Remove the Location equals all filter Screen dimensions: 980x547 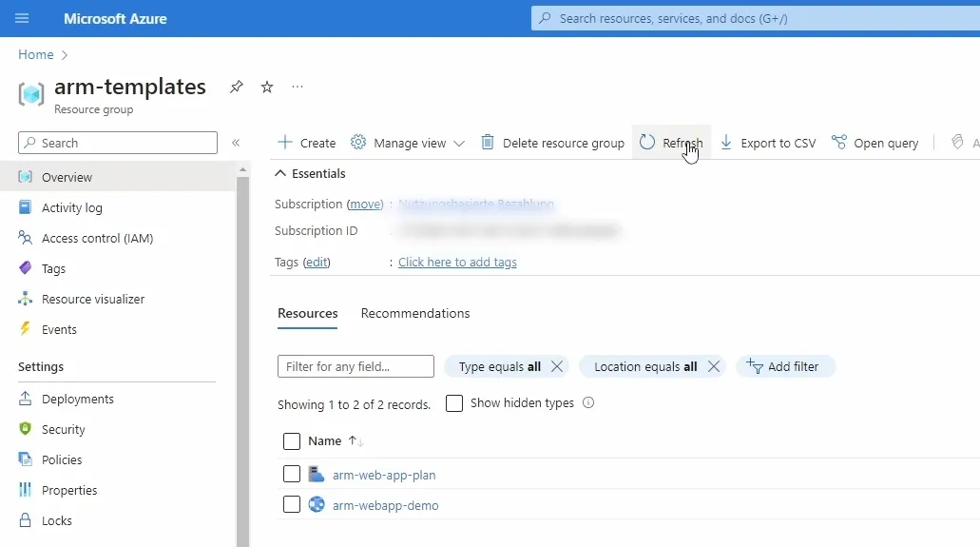click(x=713, y=367)
